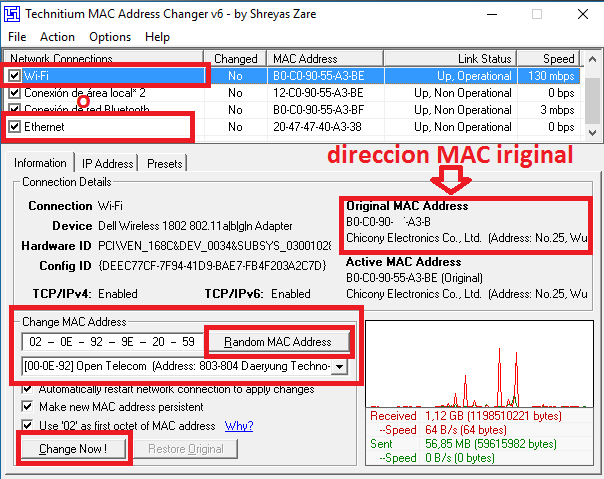
Task: Toggle the Wi-Fi connection checkbox
Action: [x=15, y=76]
